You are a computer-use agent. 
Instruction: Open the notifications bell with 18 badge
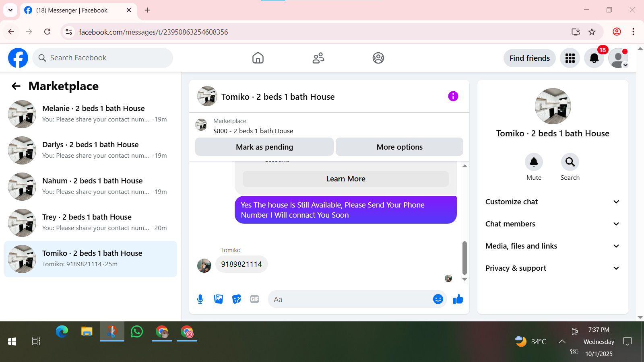(594, 58)
